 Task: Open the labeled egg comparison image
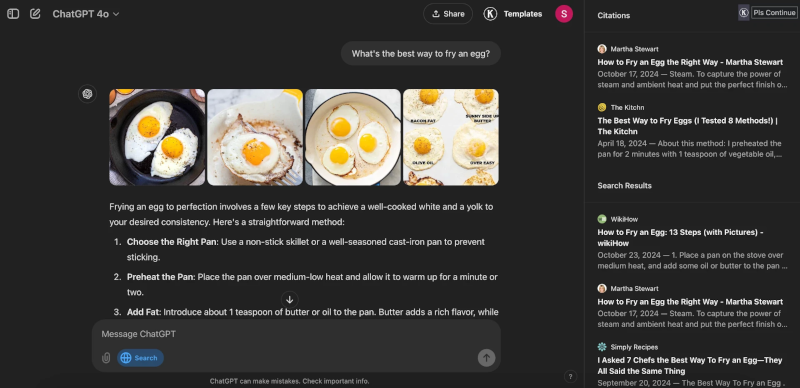coord(451,137)
